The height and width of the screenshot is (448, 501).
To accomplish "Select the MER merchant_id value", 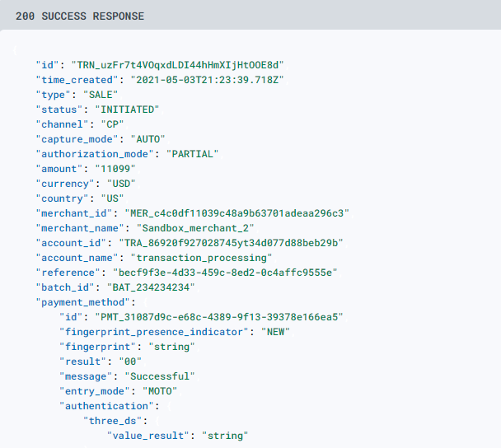I will [x=236, y=213].
